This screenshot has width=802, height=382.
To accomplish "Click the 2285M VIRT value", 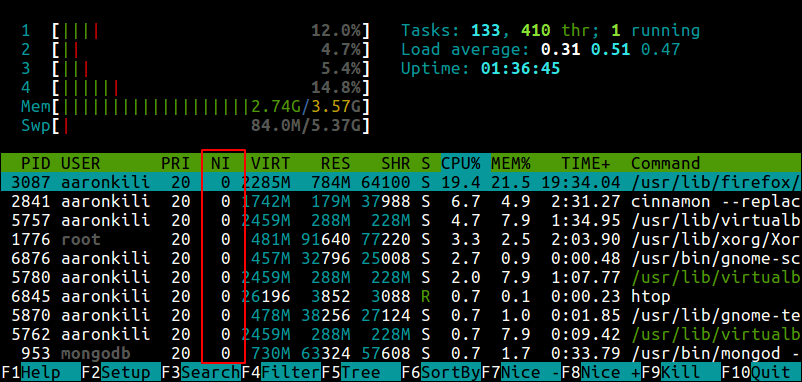I will 265,182.
